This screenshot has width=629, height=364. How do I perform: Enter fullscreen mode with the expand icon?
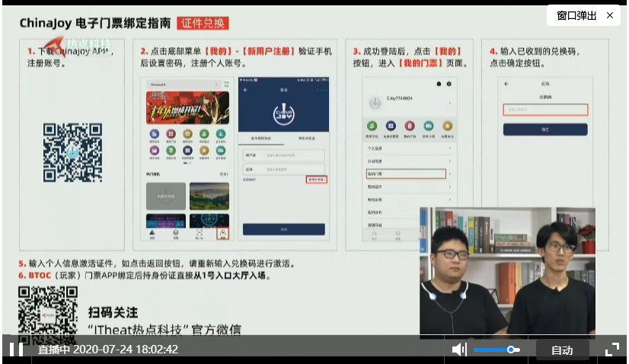(611, 350)
